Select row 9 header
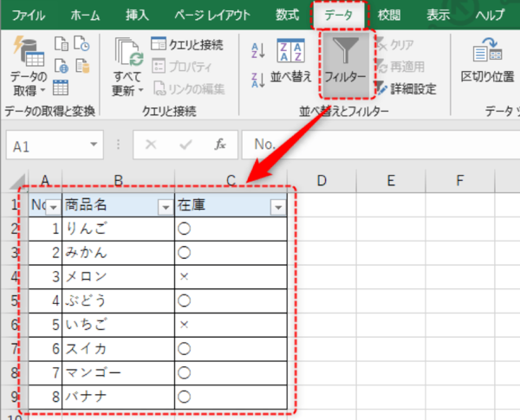The image size is (520, 420). (x=15, y=397)
